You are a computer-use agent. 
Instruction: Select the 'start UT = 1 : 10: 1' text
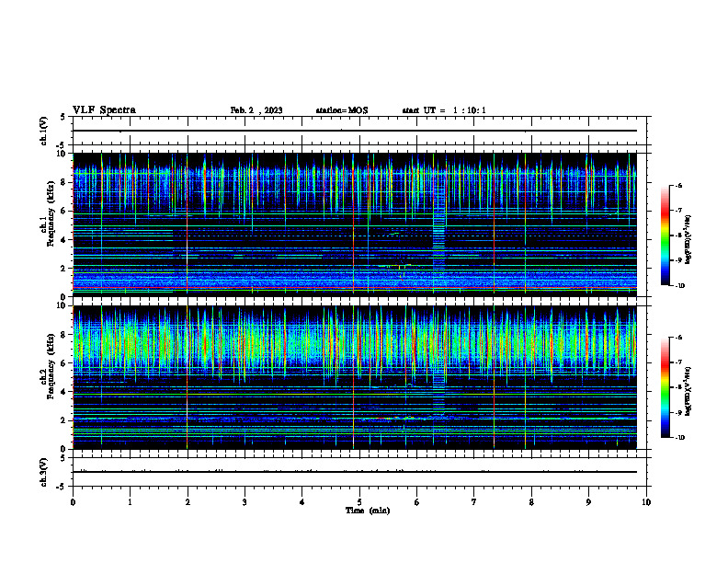tap(444, 110)
